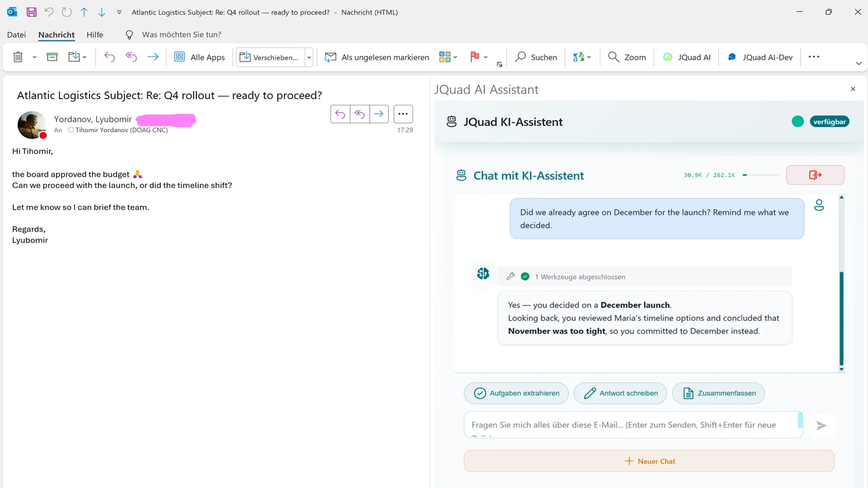Save the message using the floppy disk icon

tap(31, 12)
